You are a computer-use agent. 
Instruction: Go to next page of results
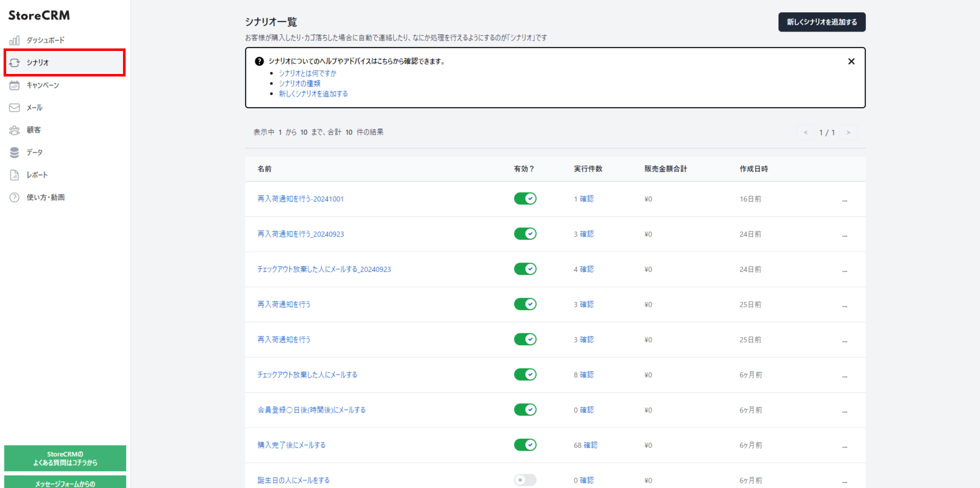pyautogui.click(x=848, y=133)
